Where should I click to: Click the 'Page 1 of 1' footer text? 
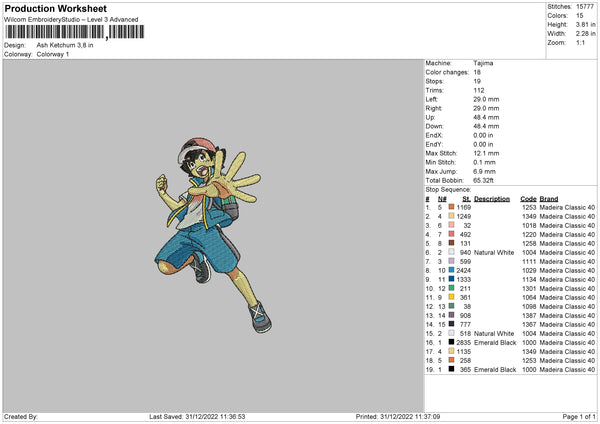(579, 416)
